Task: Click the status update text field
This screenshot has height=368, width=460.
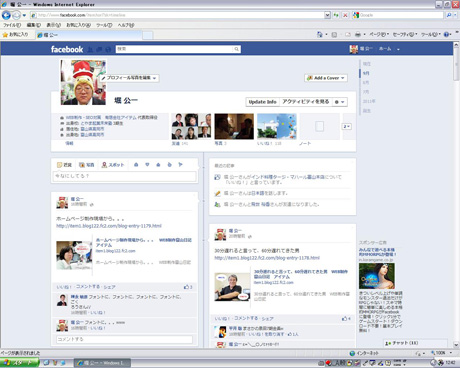Action: tap(124, 176)
